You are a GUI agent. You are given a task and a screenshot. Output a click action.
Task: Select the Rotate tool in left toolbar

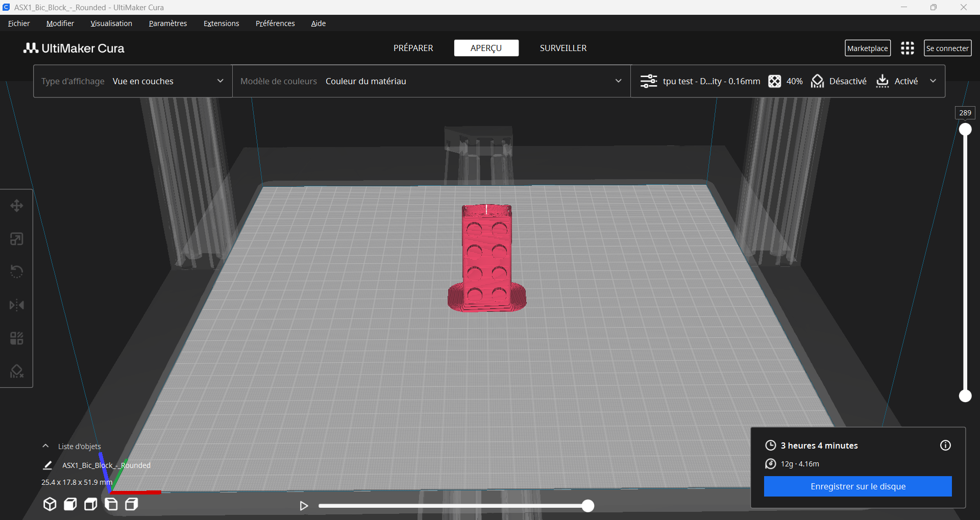click(17, 271)
